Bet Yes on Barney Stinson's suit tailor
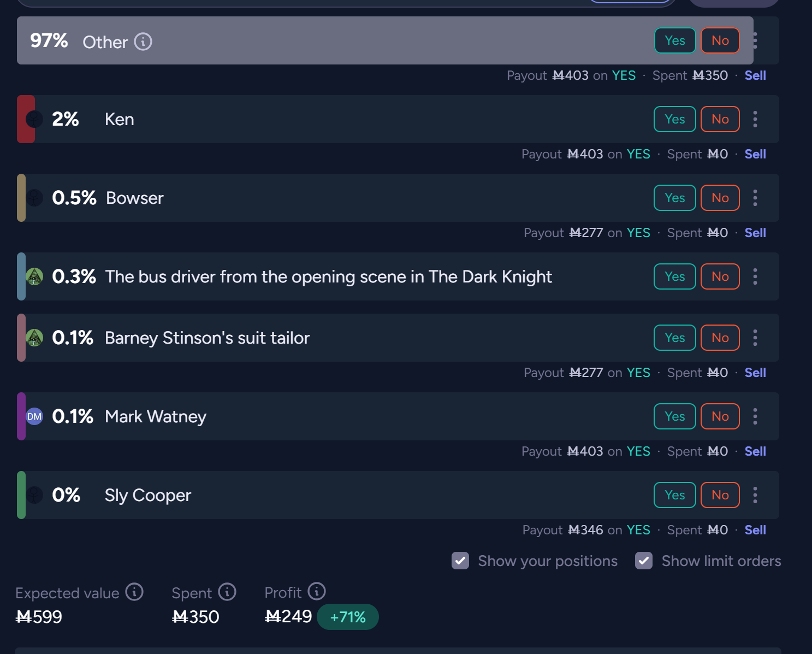This screenshot has width=812, height=654. point(675,338)
